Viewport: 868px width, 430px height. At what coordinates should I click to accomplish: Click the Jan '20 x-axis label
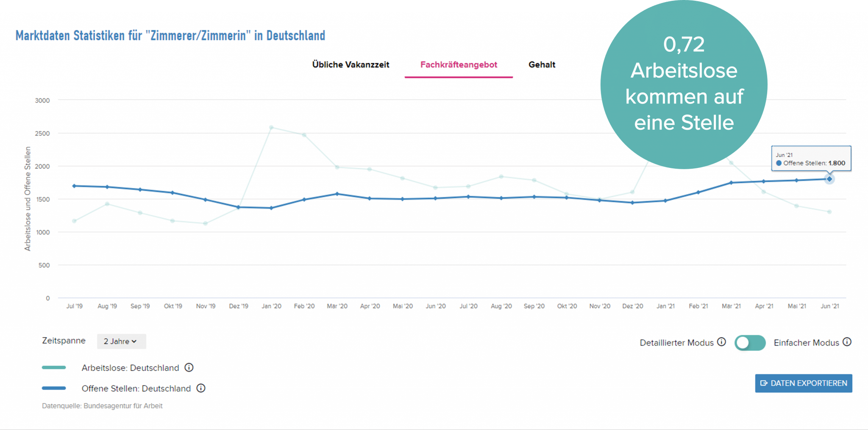click(x=271, y=306)
